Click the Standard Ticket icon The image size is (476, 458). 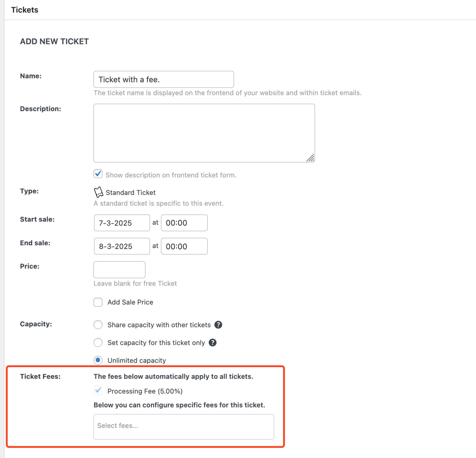point(98,192)
